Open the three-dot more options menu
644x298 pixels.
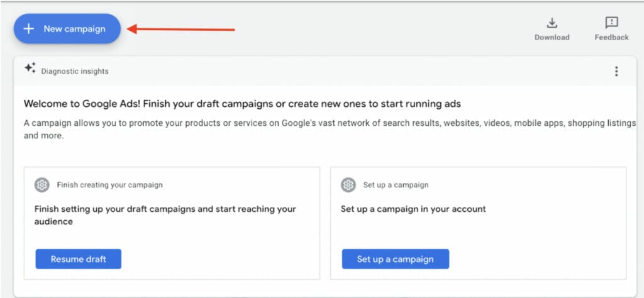point(616,71)
